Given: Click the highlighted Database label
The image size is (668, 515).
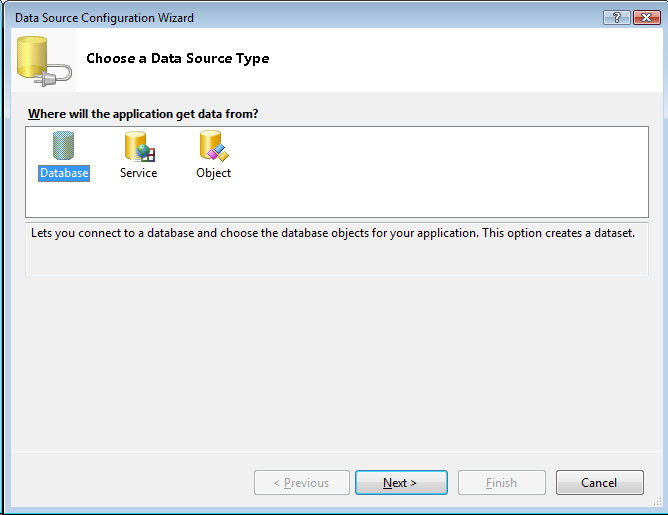Looking at the screenshot, I should (x=64, y=173).
